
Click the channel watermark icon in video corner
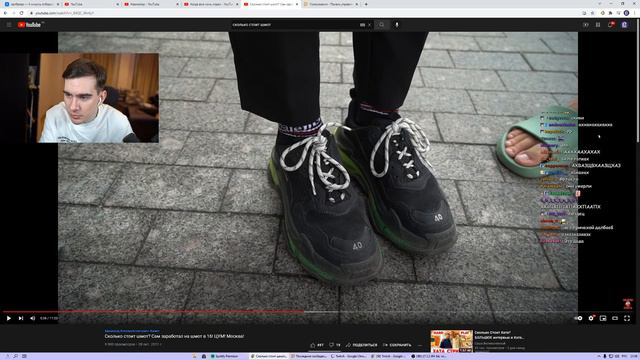coord(627,303)
